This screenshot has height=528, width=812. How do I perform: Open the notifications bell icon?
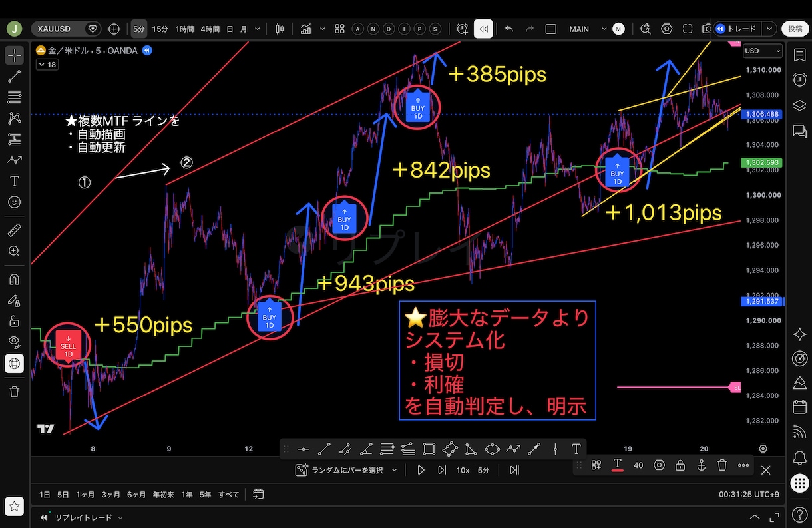click(x=799, y=458)
